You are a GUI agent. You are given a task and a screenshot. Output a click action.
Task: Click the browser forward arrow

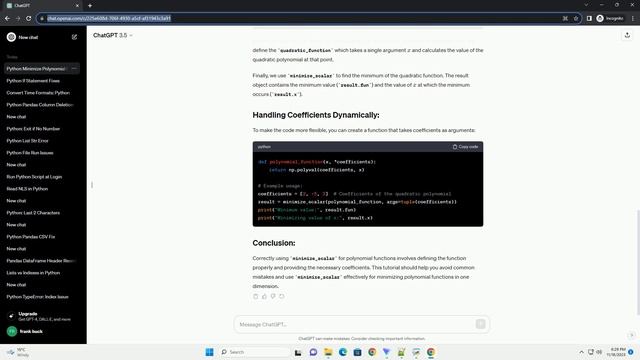(x=18, y=18)
